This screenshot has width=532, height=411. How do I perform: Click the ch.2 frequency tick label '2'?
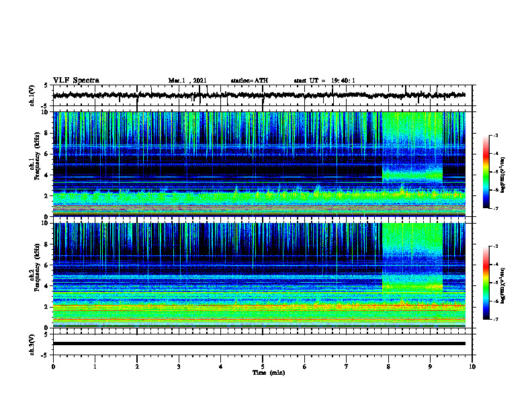tap(46, 307)
